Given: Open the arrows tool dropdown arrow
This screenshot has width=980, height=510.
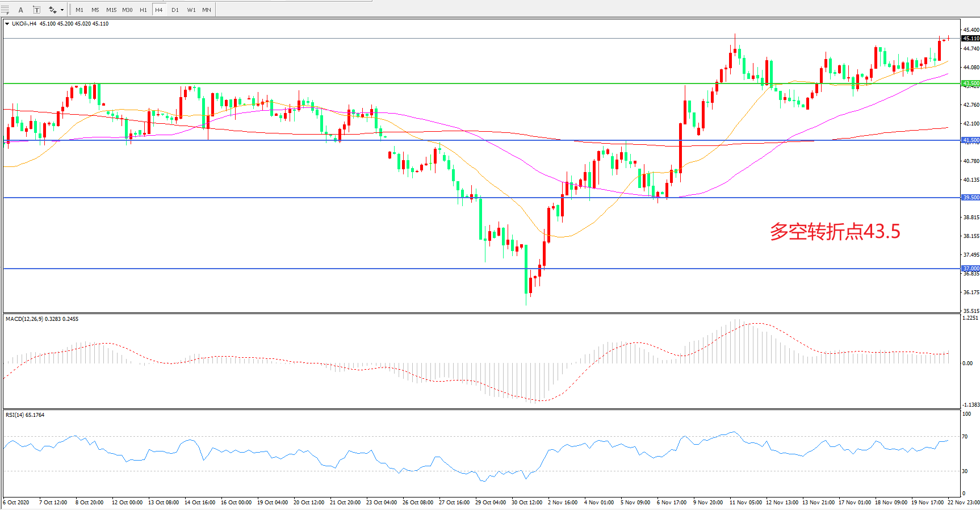Looking at the screenshot, I should 62,10.
